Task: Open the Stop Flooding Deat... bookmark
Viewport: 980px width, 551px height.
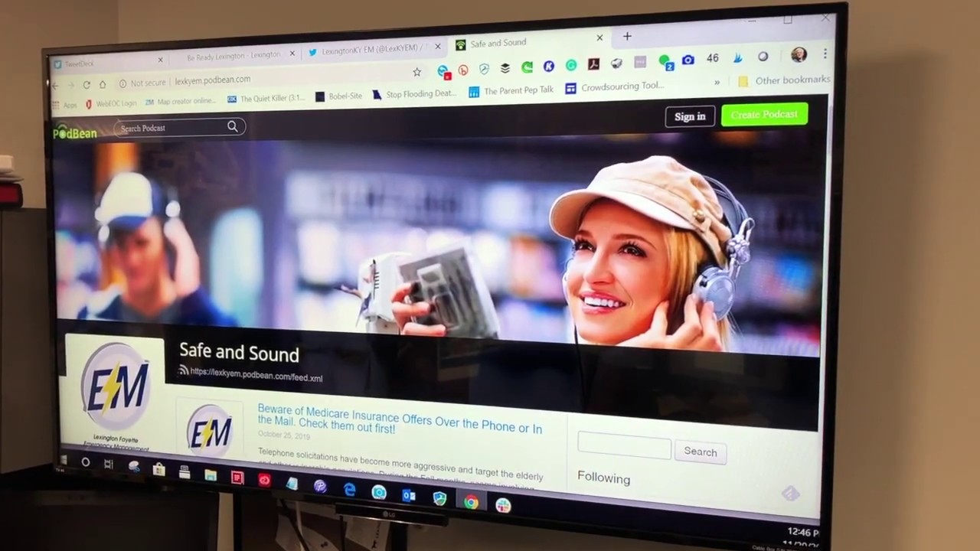Action: [x=414, y=94]
